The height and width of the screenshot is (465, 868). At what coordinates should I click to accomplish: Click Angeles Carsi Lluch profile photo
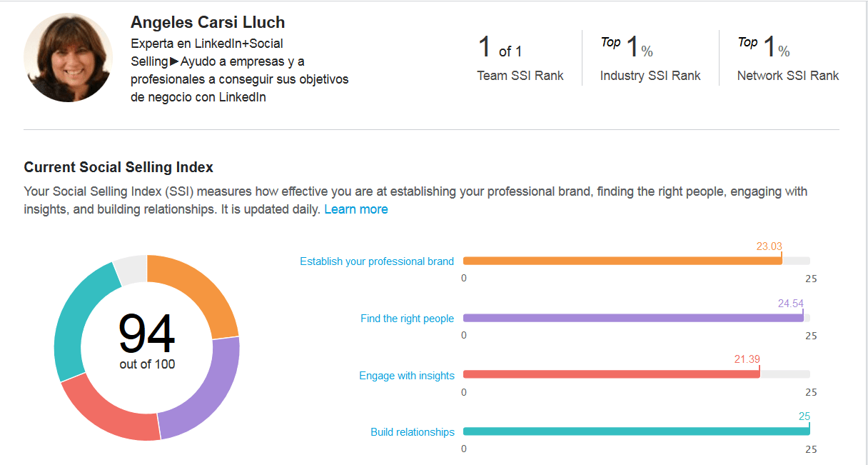point(69,57)
